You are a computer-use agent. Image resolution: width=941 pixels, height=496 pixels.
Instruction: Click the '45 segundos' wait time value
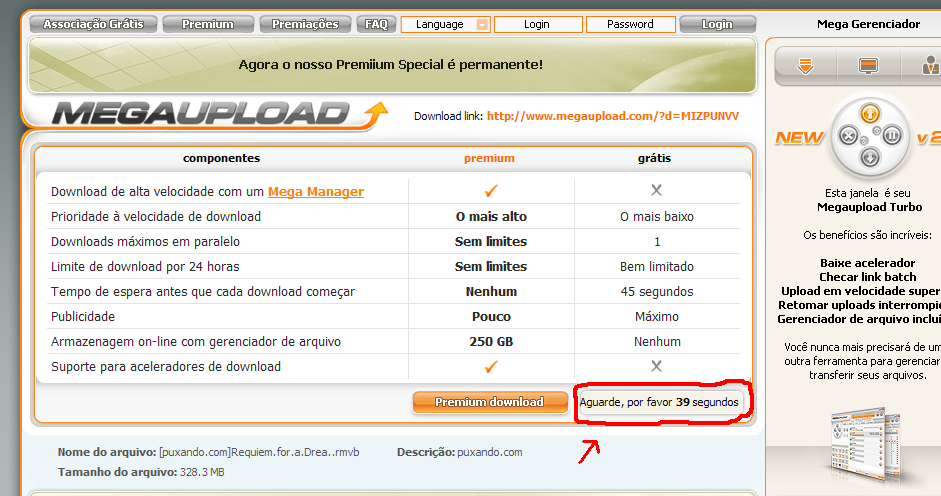657,292
